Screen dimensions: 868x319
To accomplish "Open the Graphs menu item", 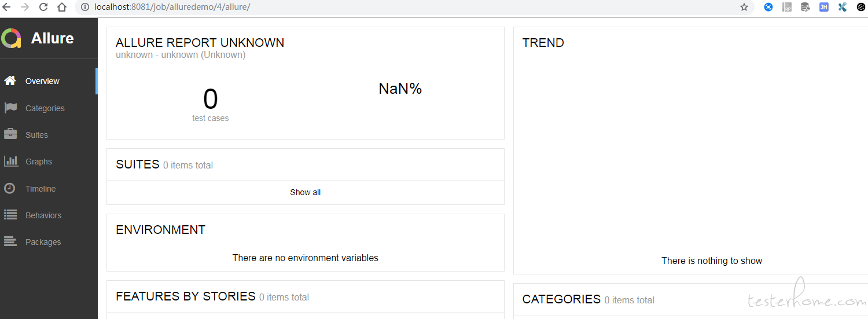I will click(49, 162).
